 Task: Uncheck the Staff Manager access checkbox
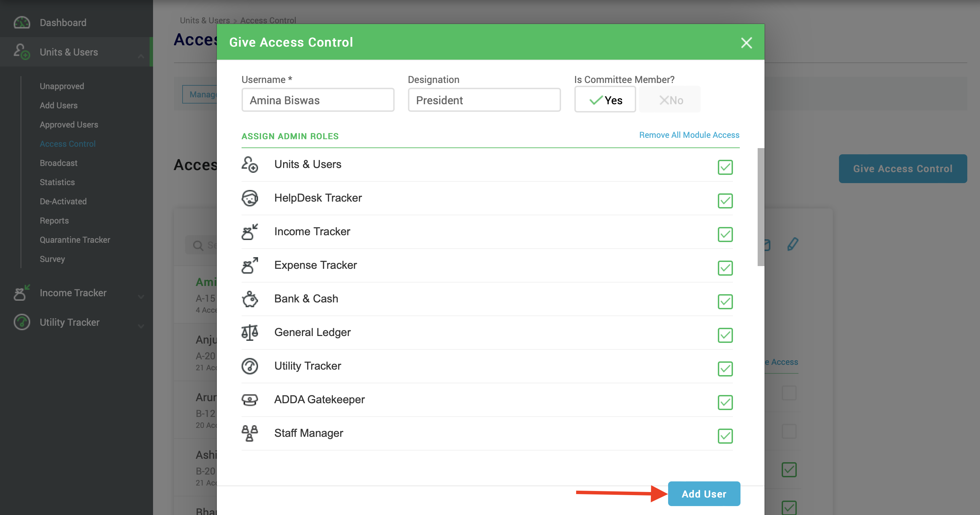click(x=725, y=436)
